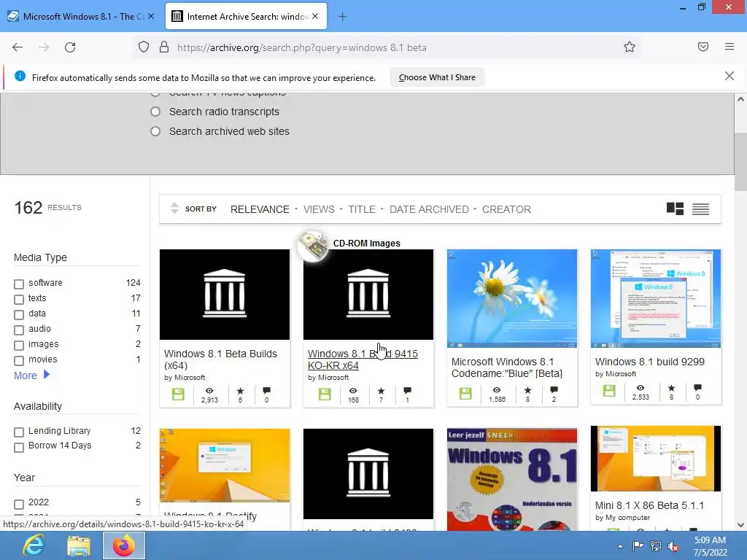Screen dimensions: 747x560
Task: Switch to tile grid view
Action: 675,209
